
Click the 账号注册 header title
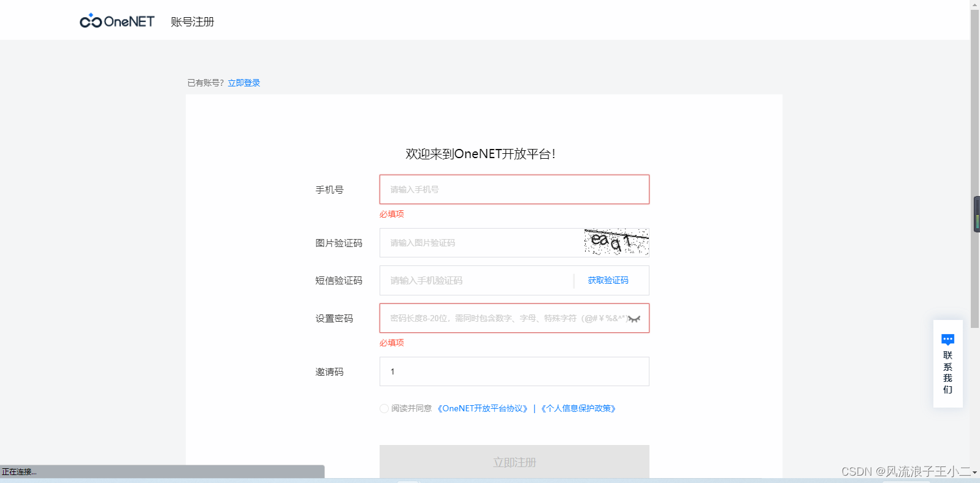click(x=193, y=22)
